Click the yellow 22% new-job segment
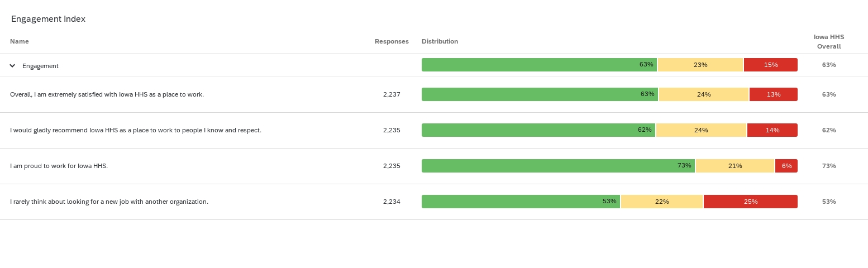Image resolution: width=868 pixels, height=268 pixels. point(662,202)
